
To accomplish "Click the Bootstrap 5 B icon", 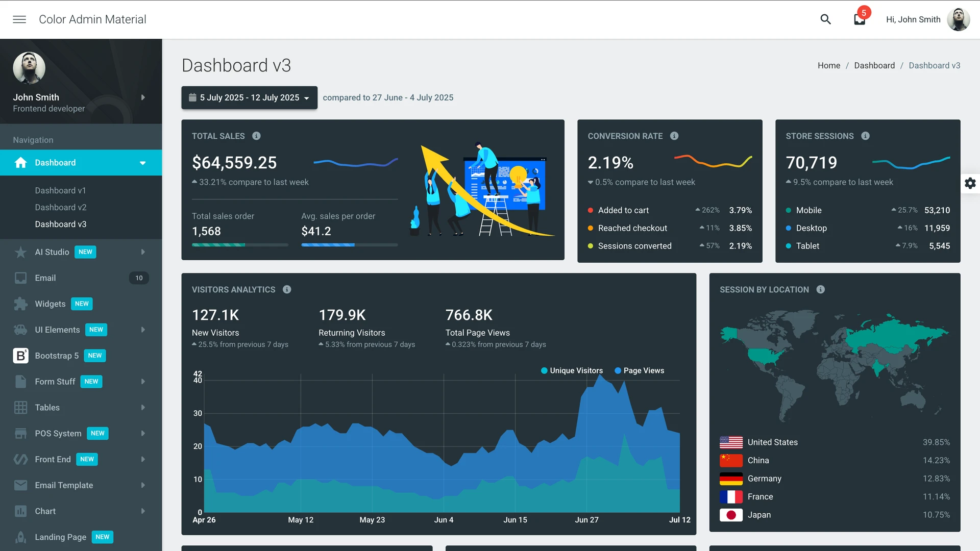I will (x=20, y=356).
